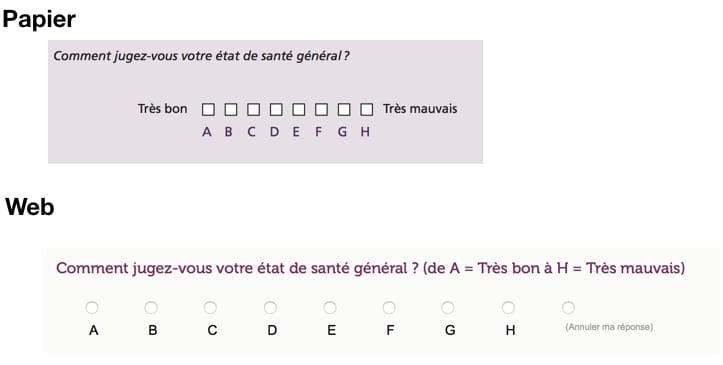This screenshot has height=365, width=723.
Task: Select web radio option C
Action: coord(210,307)
